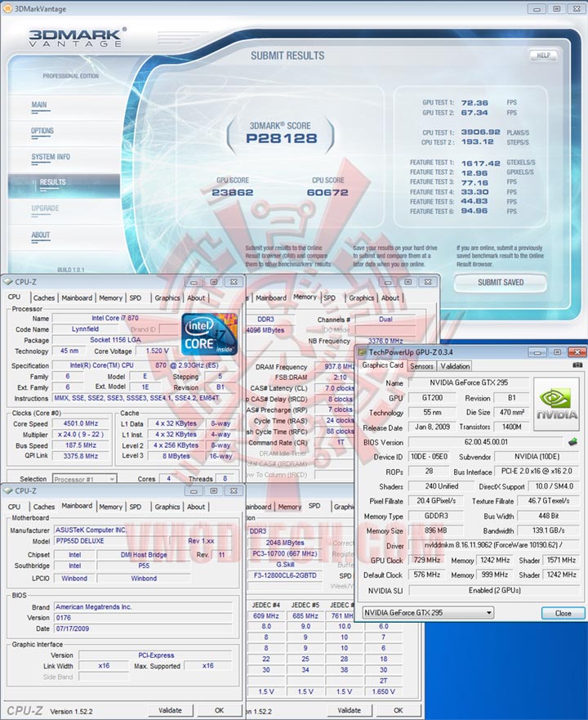The width and height of the screenshot is (588, 720).
Task: Click the Mainboard CPU-Z window title icon
Action: 7,491
